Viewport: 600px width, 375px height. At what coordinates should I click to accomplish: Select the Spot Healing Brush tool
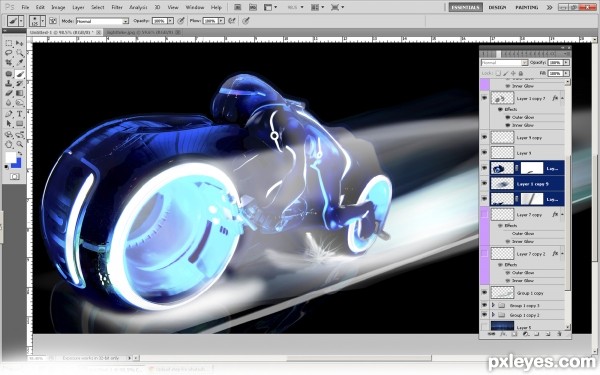point(8,74)
